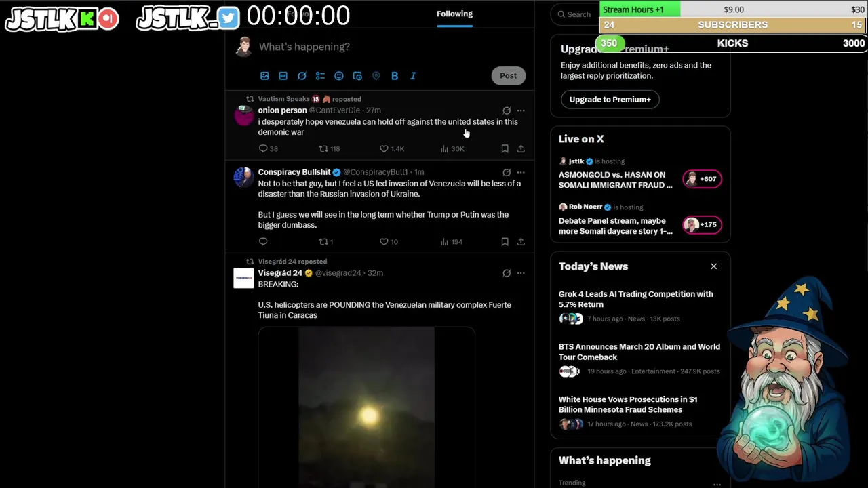Bookmark Conspiracy Bullshit's post
This screenshot has width=868, height=488.
pos(505,241)
